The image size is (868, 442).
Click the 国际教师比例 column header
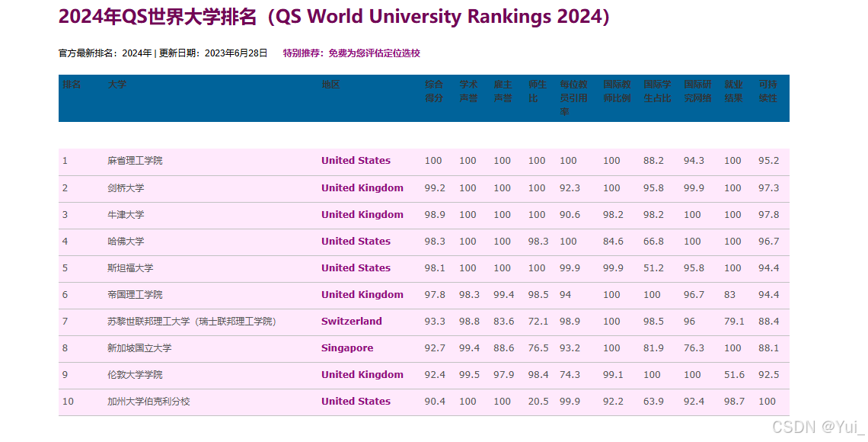point(617,91)
